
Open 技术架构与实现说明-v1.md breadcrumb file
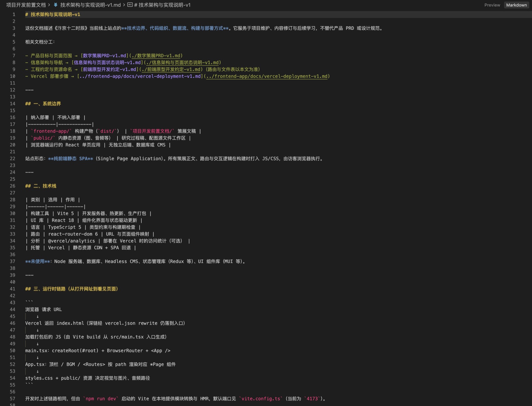[90, 5]
